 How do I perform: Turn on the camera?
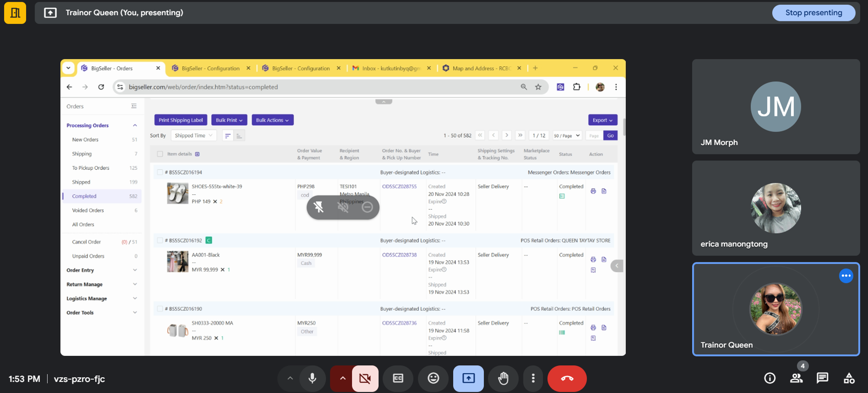[365, 378]
